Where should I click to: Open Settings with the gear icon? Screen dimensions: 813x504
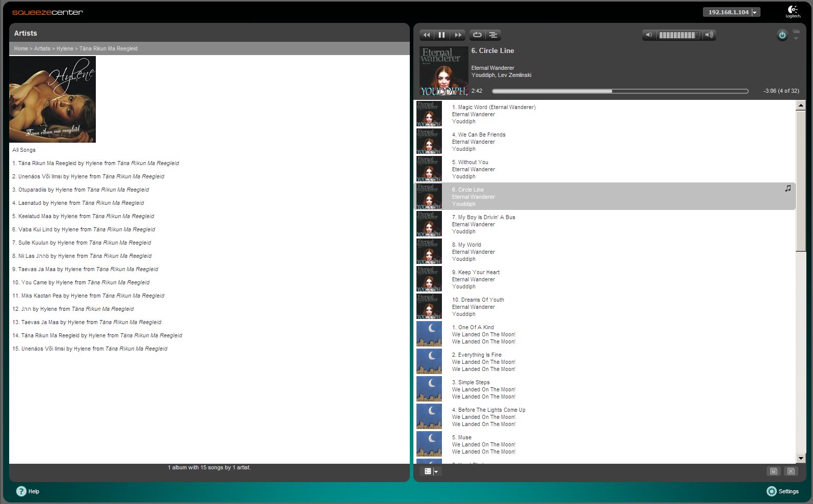(x=772, y=491)
